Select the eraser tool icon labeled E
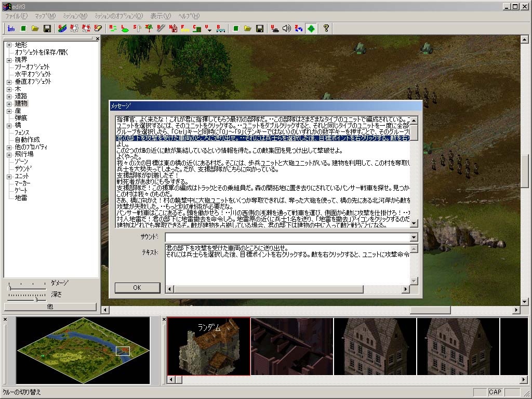The width and height of the screenshot is (532, 399). click(x=98, y=28)
